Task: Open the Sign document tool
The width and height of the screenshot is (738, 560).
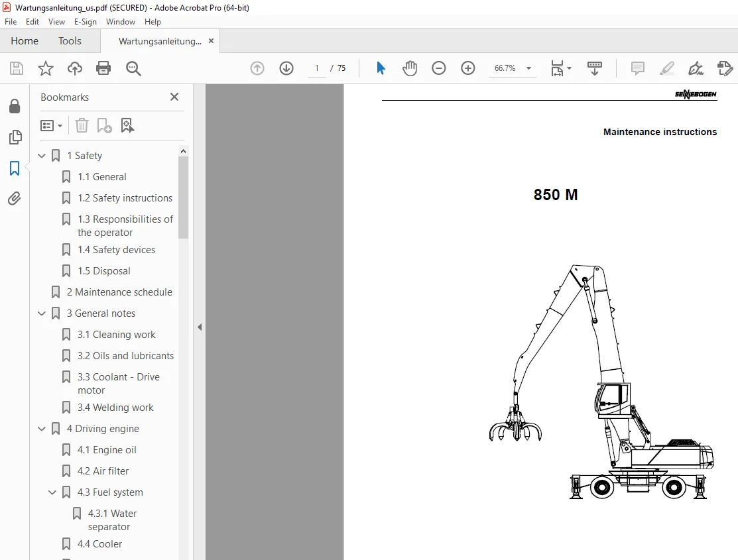Action: point(696,68)
